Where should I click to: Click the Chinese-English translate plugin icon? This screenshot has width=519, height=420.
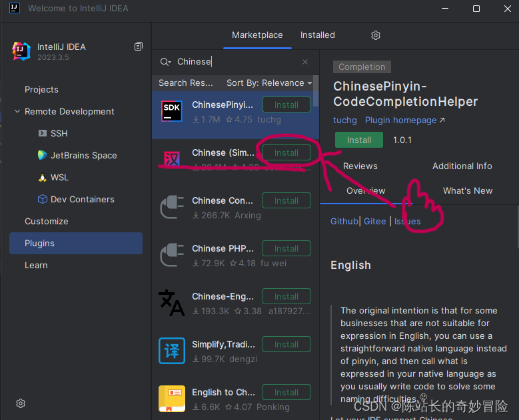point(172,303)
